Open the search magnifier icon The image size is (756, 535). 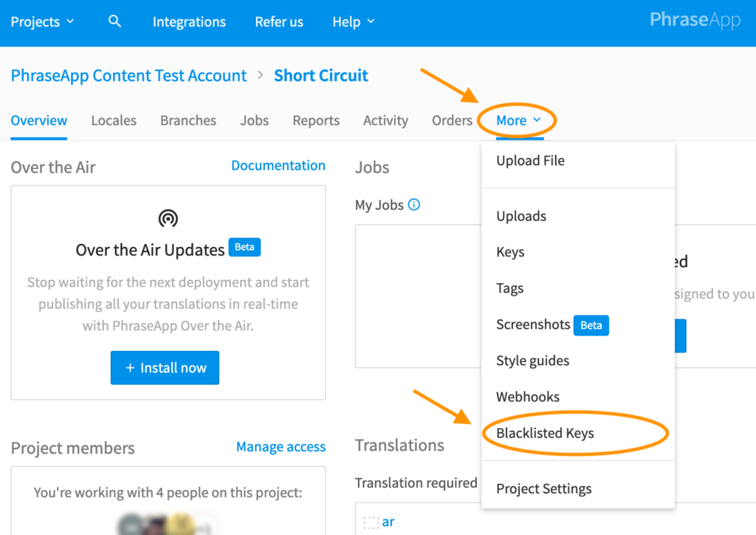[114, 21]
